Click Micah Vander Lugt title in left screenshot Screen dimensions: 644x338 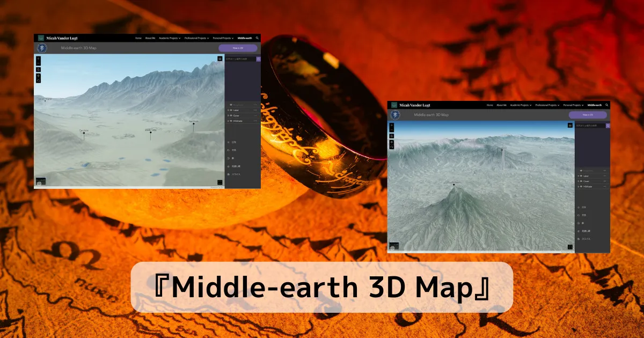(62, 38)
